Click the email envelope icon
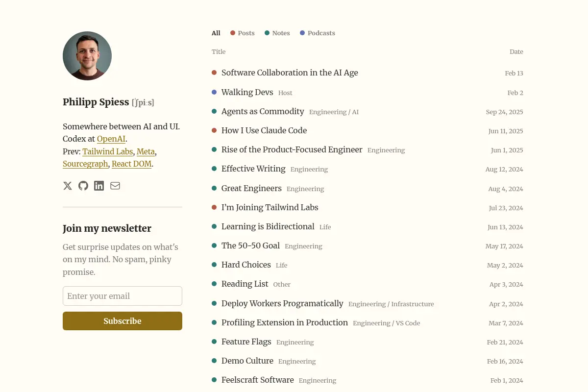Image resolution: width=588 pixels, height=392 pixels. pos(115,186)
